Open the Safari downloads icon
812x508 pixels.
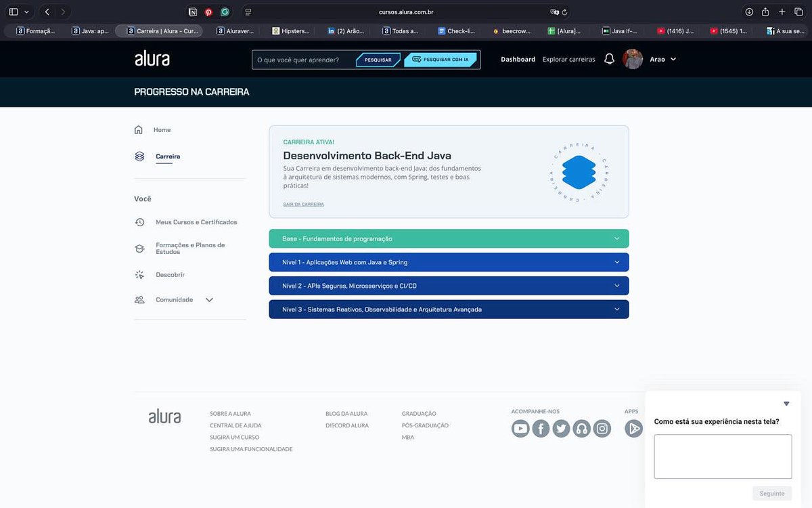[x=749, y=12]
